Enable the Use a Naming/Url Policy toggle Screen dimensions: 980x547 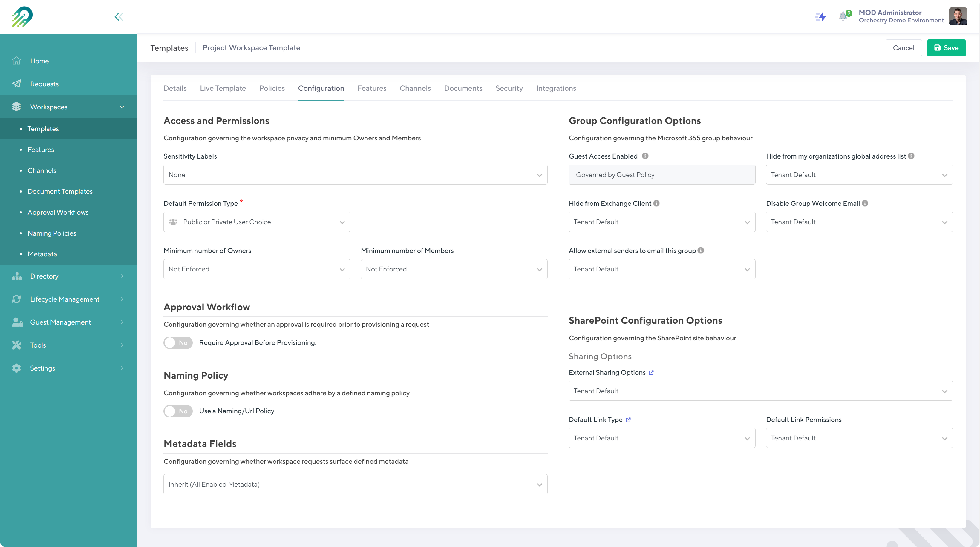[x=178, y=411]
